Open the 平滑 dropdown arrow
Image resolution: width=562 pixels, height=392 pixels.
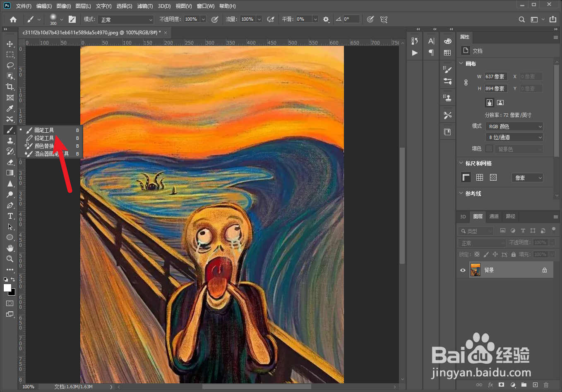pyautogui.click(x=315, y=19)
